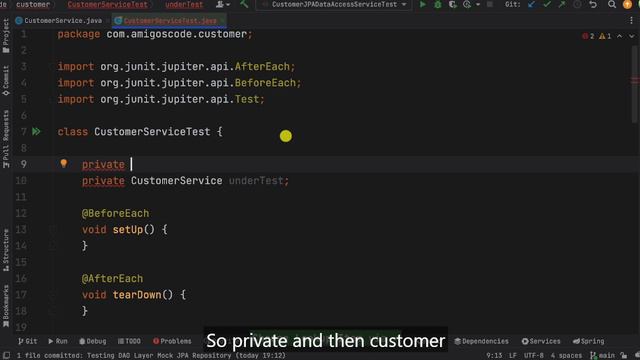Git commit green checkmark icon
Viewport: 640px width, 360px height.
(x=547, y=4)
